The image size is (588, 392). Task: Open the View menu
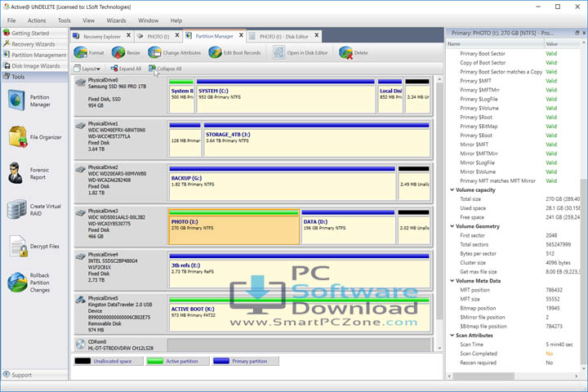(88, 20)
